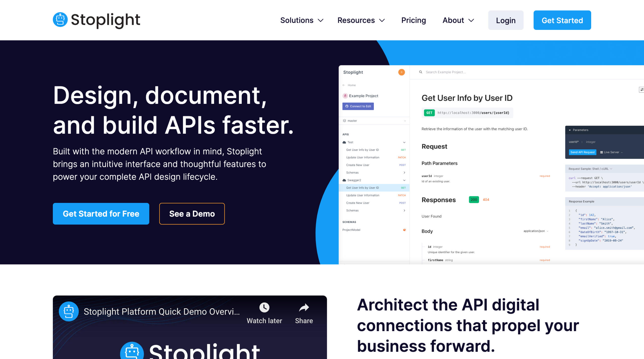Click the Stoplight robot logo icon
Screen dimensions: 644x359
pyautogui.click(x=60, y=20)
